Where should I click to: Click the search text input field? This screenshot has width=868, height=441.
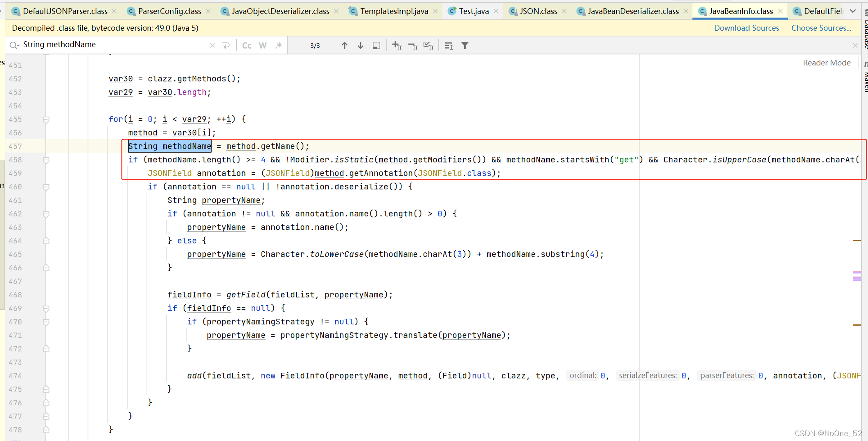point(115,45)
